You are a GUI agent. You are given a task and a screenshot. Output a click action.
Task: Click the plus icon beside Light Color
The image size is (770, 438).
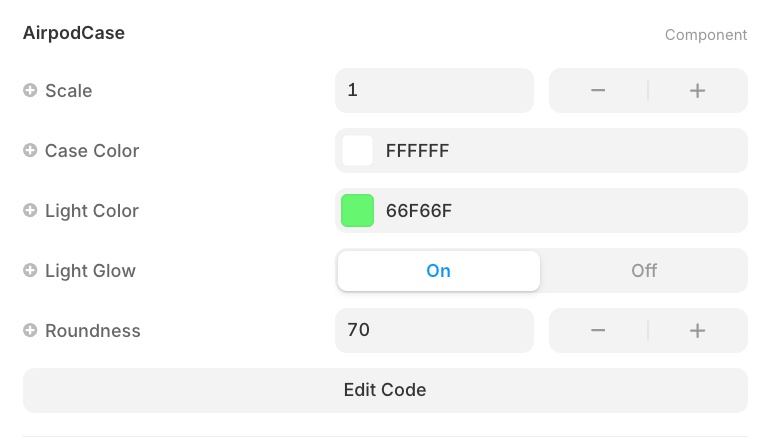click(x=30, y=211)
